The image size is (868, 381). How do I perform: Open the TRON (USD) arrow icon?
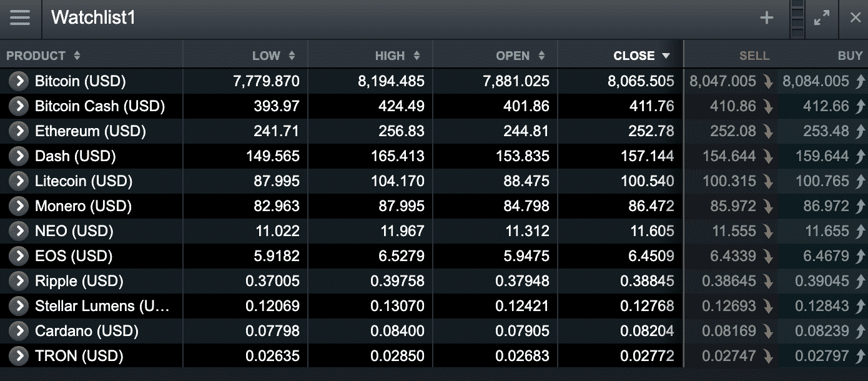tap(19, 356)
